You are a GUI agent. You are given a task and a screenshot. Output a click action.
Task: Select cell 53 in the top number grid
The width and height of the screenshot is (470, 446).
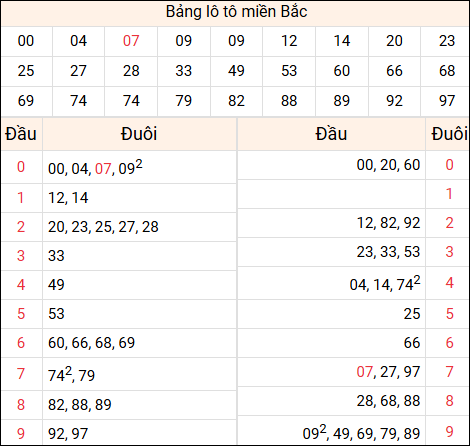pyautogui.click(x=289, y=71)
